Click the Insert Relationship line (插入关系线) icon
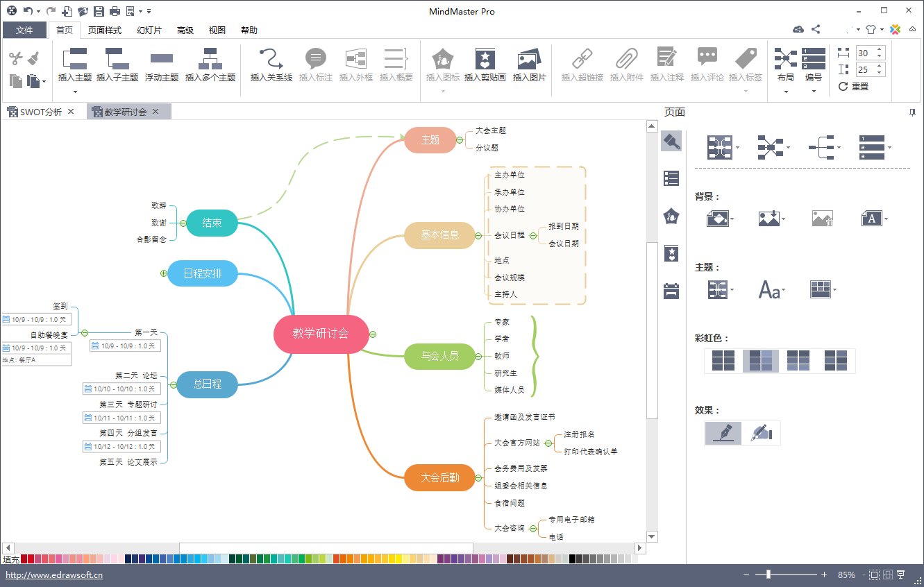Viewport: 924px width, 587px height. [271, 59]
